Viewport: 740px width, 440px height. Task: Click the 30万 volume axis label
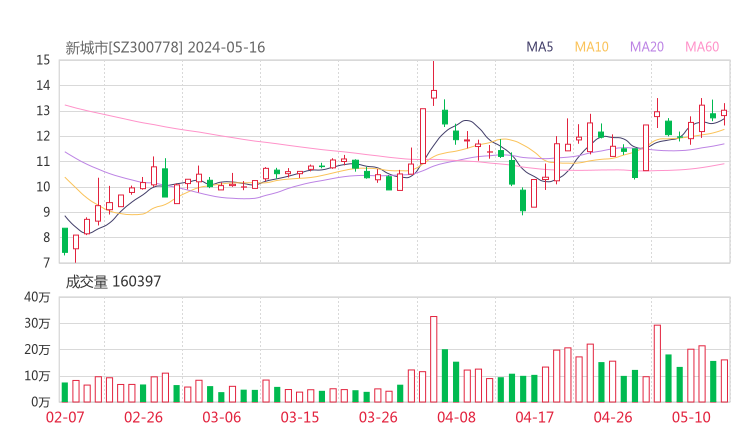pos(37,323)
